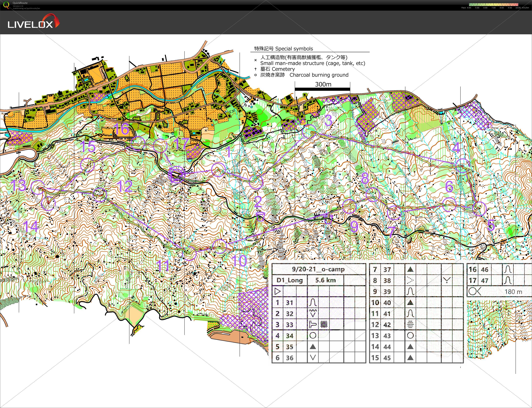The image size is (532, 408).
Task: Click control circle 13 on the map
Action: 38,187
